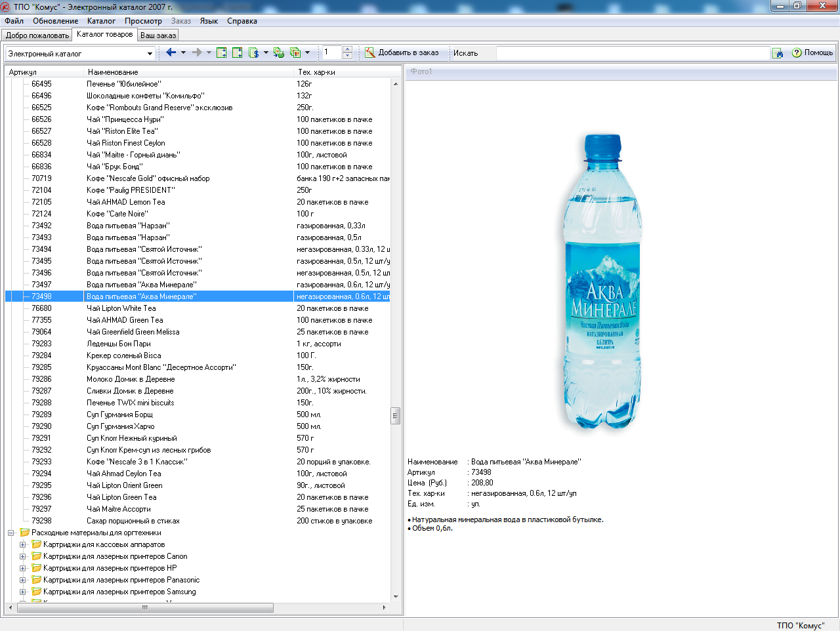Select the row Чай AHMAD Lemon Tea

(x=198, y=202)
